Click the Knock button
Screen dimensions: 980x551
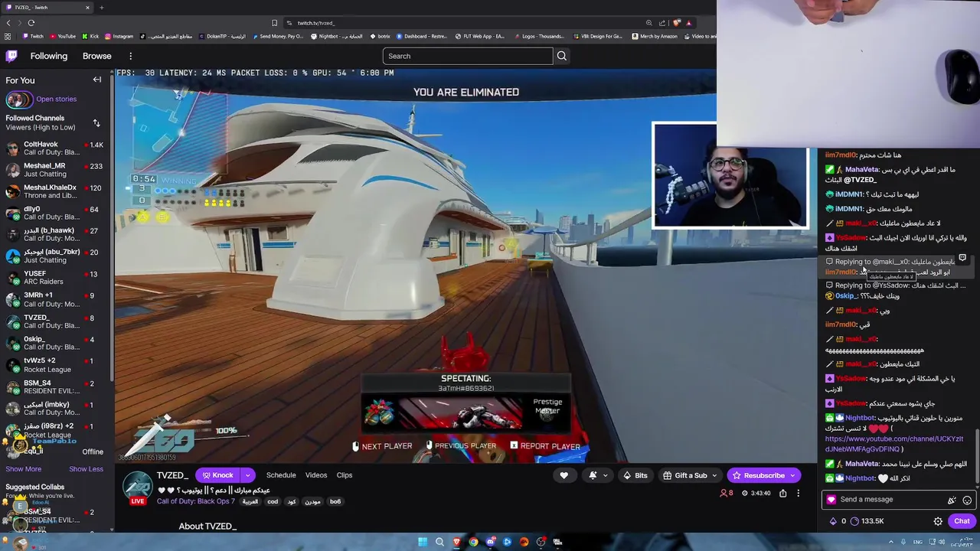tap(217, 475)
